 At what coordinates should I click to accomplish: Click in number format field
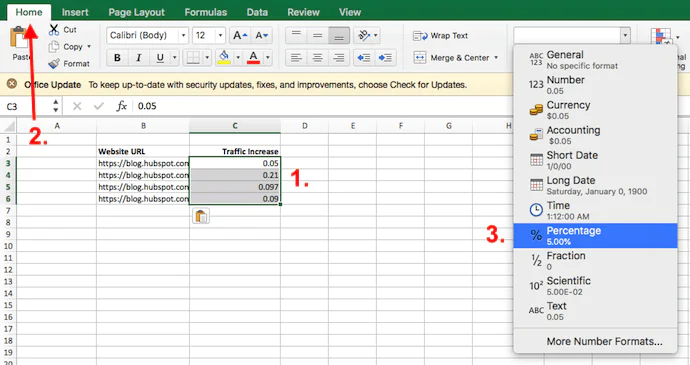566,35
